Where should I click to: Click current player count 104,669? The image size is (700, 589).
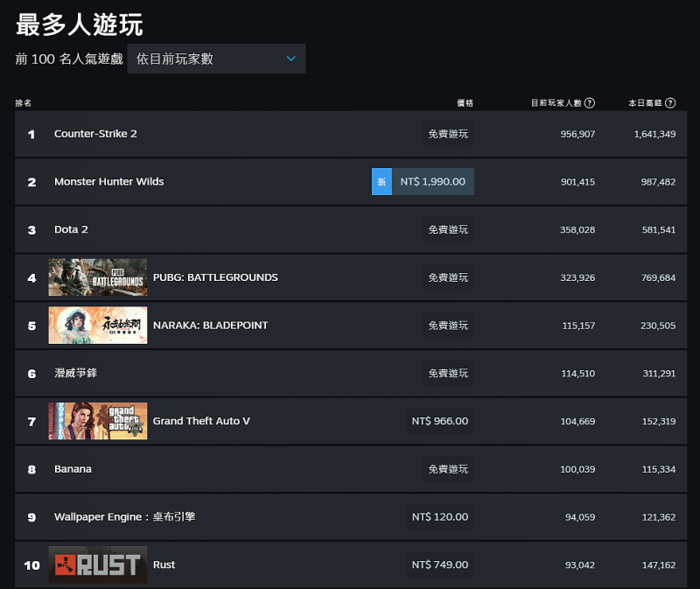pos(577,421)
